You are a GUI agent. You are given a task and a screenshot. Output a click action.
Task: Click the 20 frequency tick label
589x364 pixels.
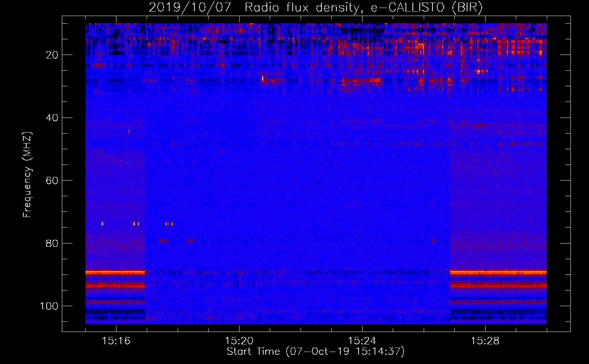pyautogui.click(x=52, y=55)
